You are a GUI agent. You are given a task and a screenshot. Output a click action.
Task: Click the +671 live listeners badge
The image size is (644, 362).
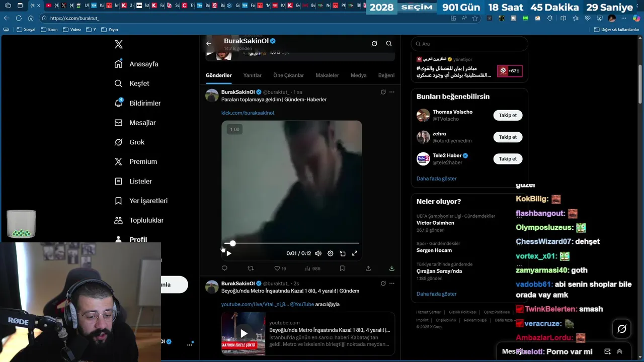pos(510,71)
